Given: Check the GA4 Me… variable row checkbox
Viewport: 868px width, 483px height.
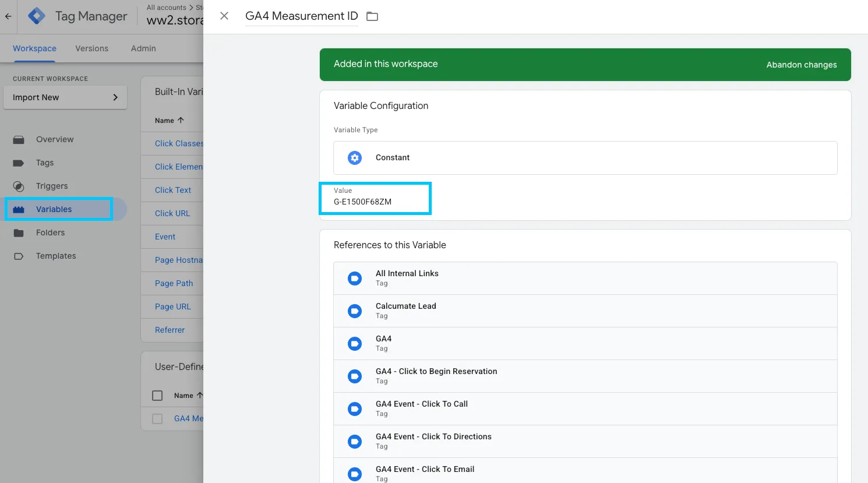Looking at the screenshot, I should 157,419.
